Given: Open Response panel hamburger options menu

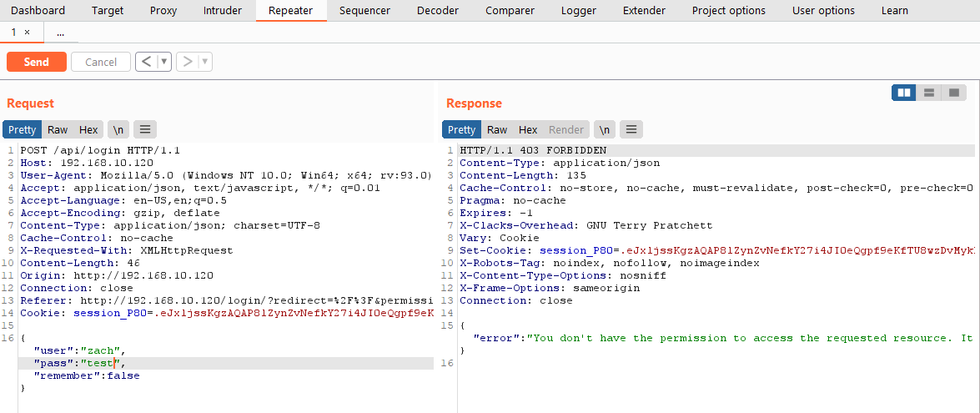Looking at the screenshot, I should coord(631,129).
